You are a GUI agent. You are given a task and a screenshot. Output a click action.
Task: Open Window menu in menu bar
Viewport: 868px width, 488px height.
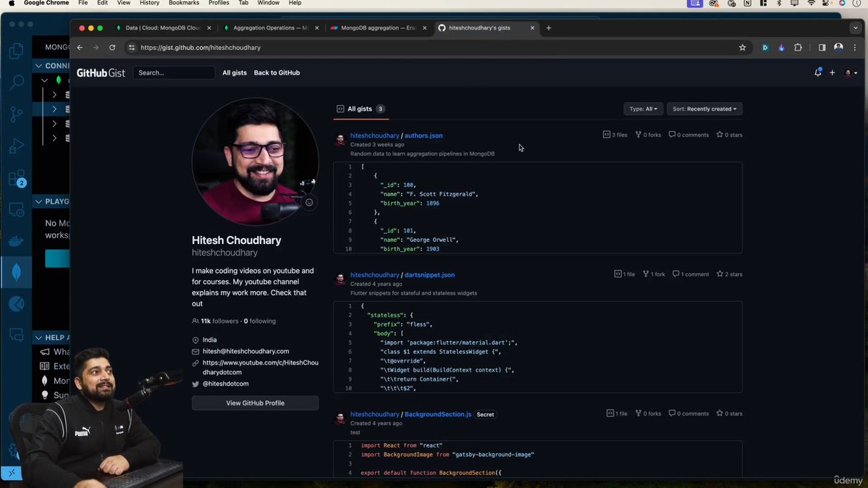[269, 4]
